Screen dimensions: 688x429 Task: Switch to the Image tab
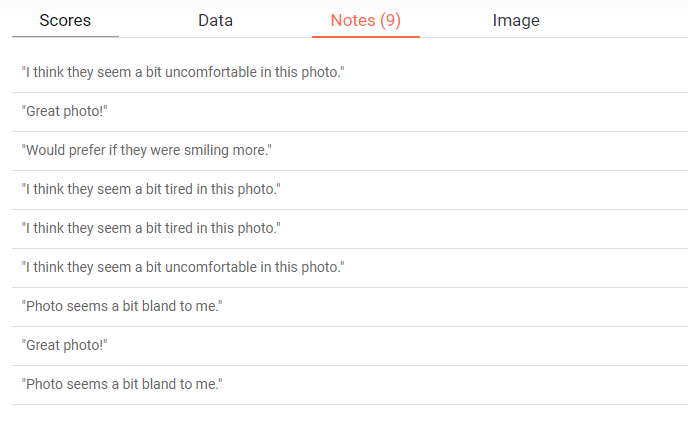[x=516, y=21]
